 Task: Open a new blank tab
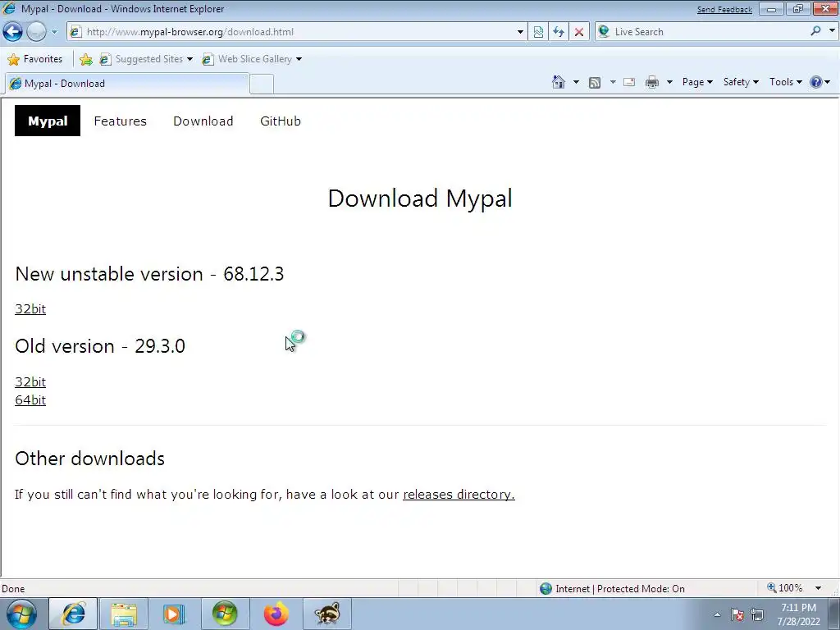coord(262,84)
